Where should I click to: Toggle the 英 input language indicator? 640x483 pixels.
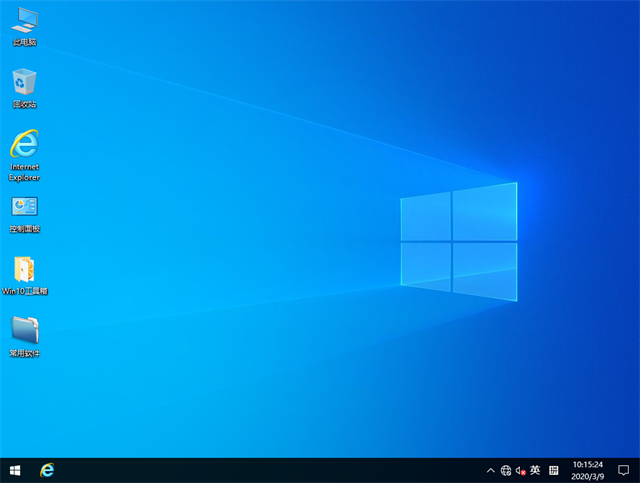(x=535, y=470)
